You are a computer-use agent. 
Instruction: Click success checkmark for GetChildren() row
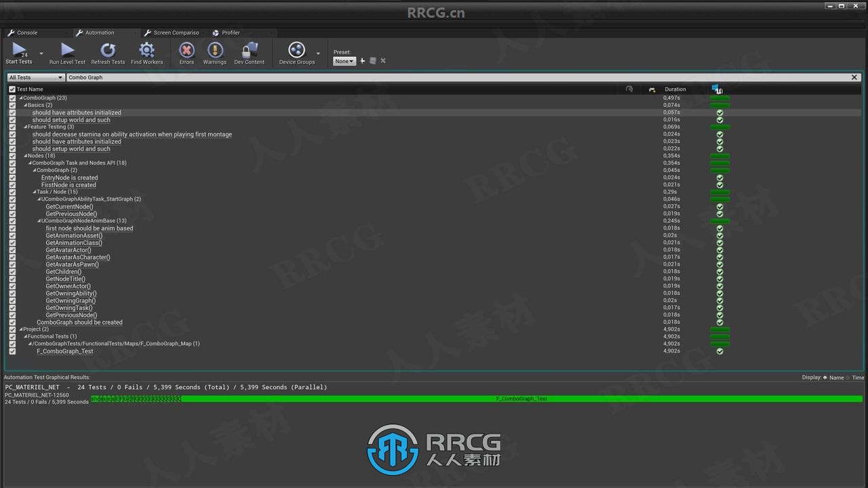(x=719, y=272)
